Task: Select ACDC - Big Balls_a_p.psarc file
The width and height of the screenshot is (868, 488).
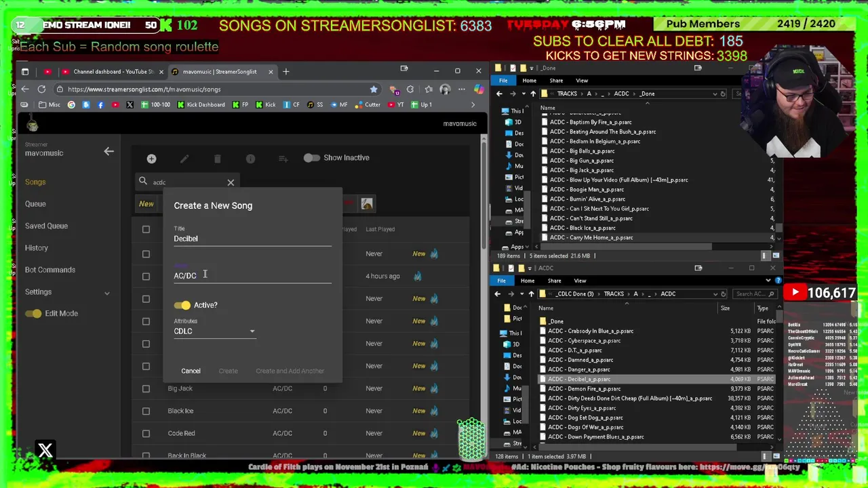Action: click(583, 151)
